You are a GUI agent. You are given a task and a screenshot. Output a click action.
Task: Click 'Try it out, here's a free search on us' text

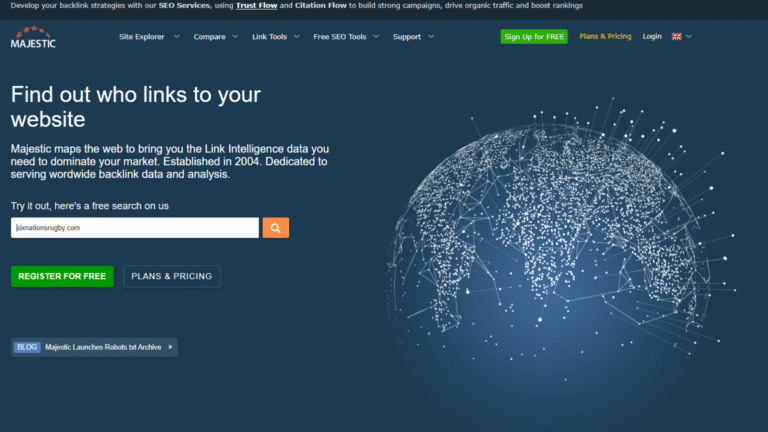tap(90, 206)
